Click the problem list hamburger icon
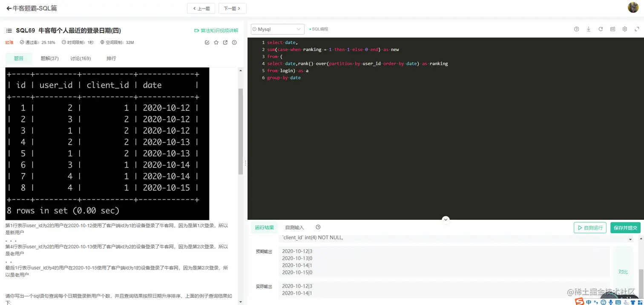644x305 pixels. coord(9,30)
